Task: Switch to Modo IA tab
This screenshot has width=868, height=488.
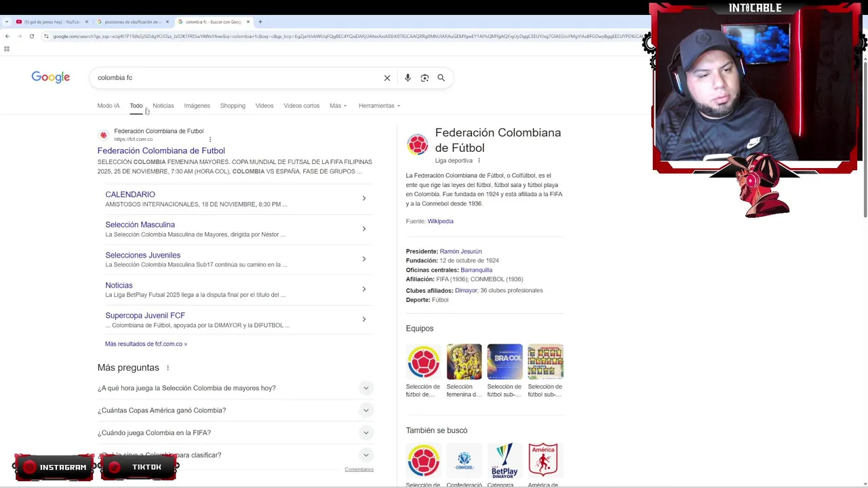Action: click(x=108, y=106)
